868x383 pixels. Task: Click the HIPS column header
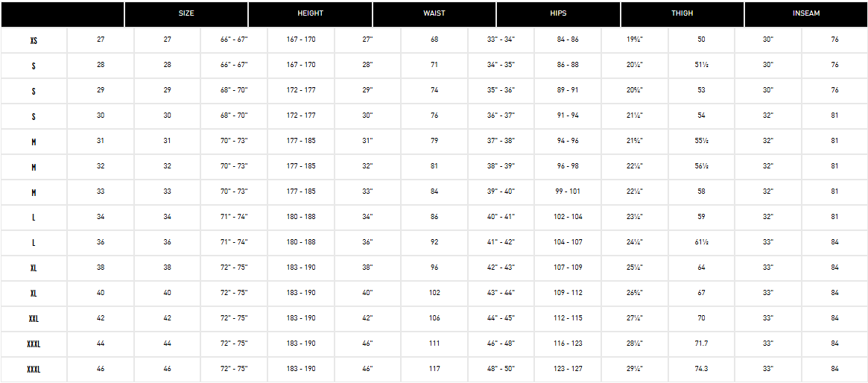coord(558,14)
